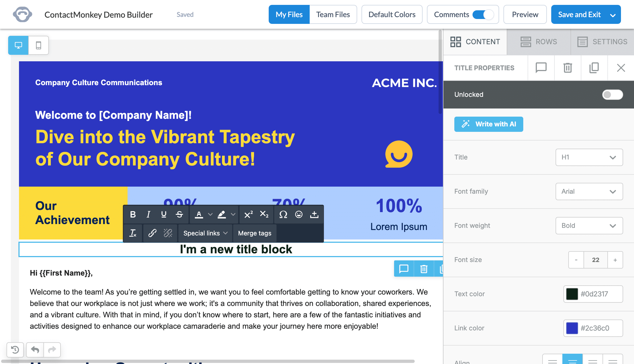634x364 pixels.
Task: Select the italic formatting icon
Action: click(x=148, y=215)
